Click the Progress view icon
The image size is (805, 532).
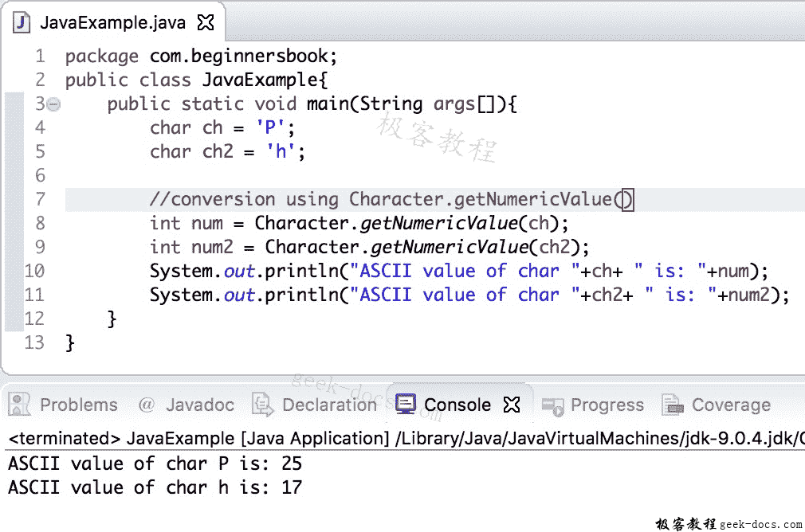(x=552, y=405)
